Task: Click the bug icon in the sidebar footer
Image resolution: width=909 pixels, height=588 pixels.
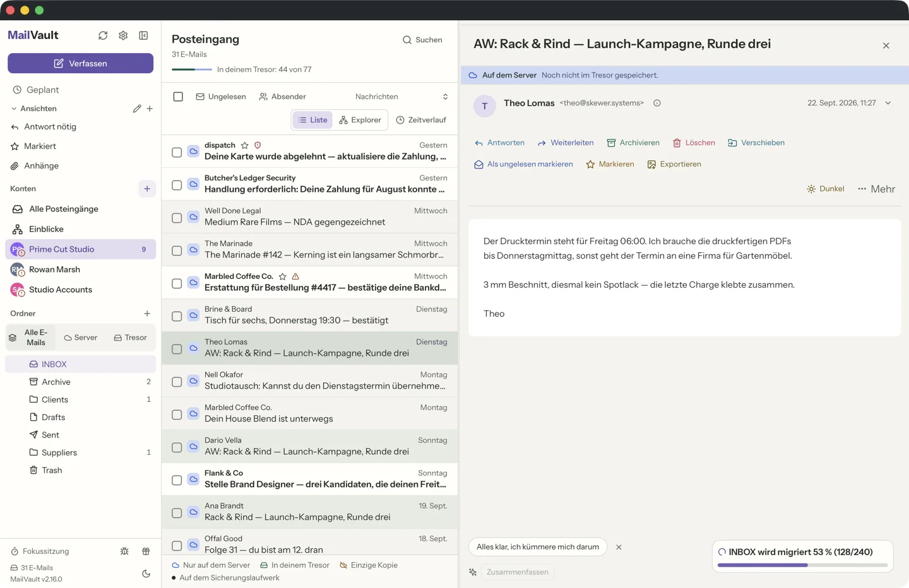Action: coord(124,551)
